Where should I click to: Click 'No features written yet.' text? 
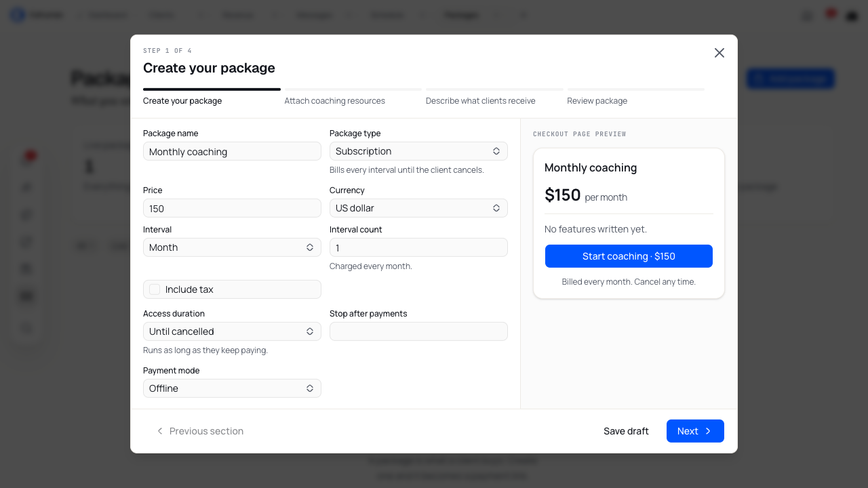[x=595, y=229]
